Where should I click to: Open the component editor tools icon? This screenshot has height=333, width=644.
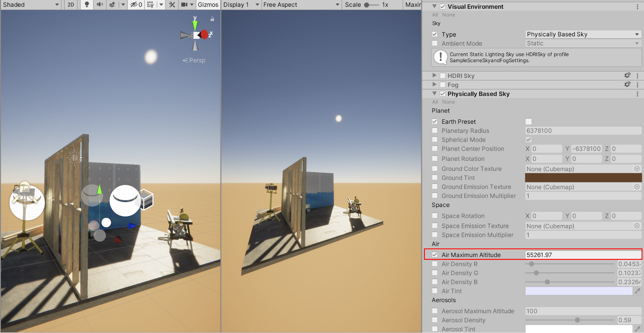tap(172, 5)
